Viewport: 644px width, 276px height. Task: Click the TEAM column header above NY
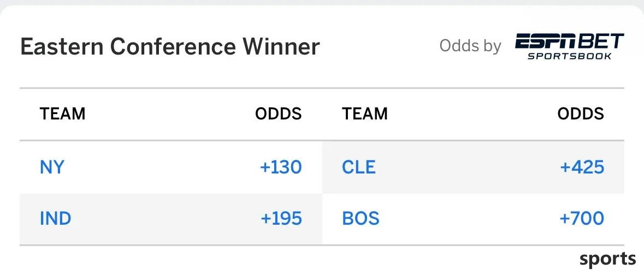pyautogui.click(x=62, y=113)
